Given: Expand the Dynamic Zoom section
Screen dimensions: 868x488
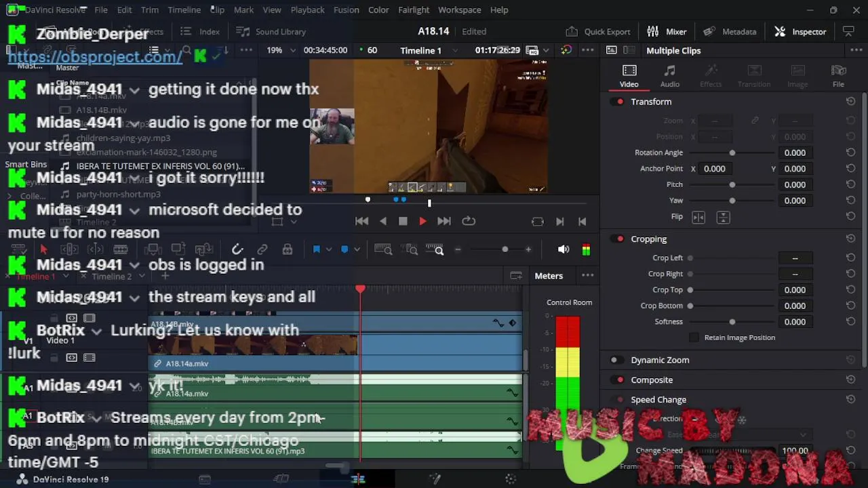Looking at the screenshot, I should [x=660, y=361].
